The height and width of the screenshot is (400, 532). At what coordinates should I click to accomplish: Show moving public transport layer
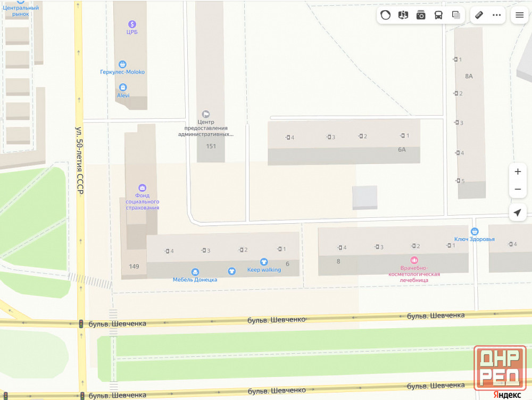pos(438,15)
